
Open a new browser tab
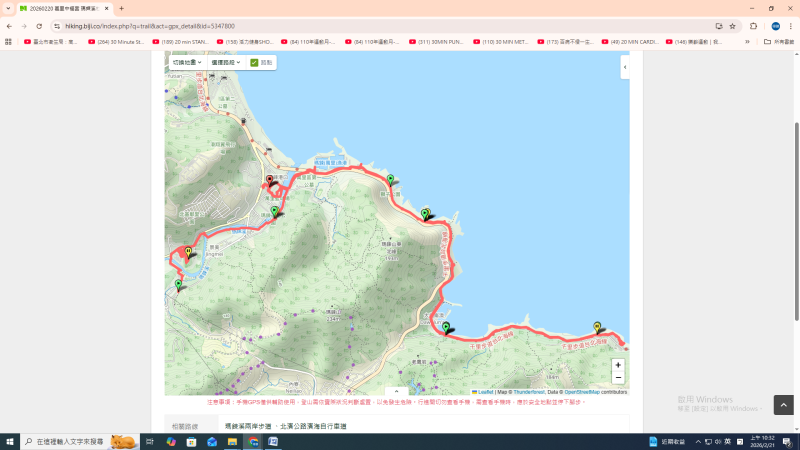121,8
